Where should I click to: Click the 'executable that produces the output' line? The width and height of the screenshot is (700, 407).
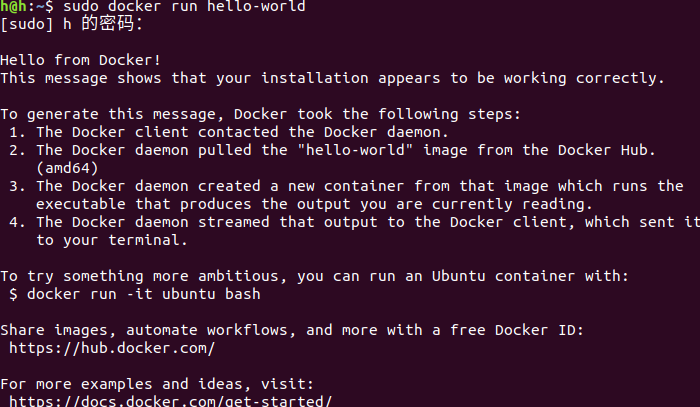pyautogui.click(x=315, y=204)
